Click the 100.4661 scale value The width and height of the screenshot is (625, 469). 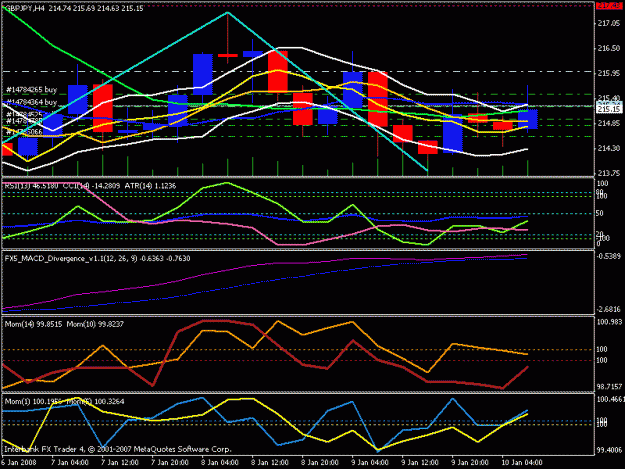(x=610, y=399)
